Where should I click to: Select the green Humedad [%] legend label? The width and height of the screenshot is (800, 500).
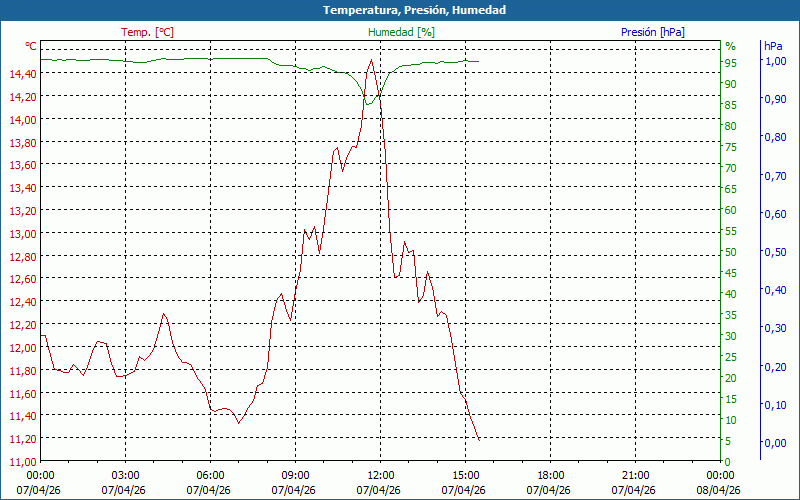pos(401,32)
